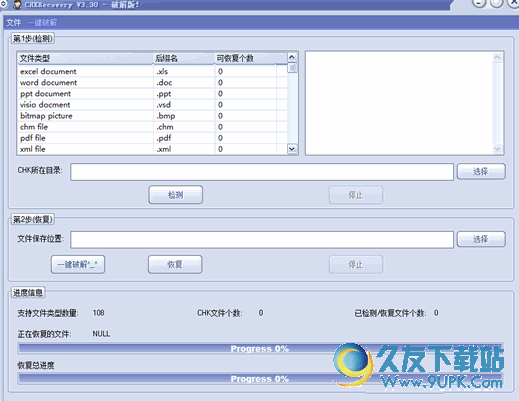Click the 已检测/恢复文件个数 label
Screen dimensions: 519x401
pyautogui.click(x=390, y=313)
